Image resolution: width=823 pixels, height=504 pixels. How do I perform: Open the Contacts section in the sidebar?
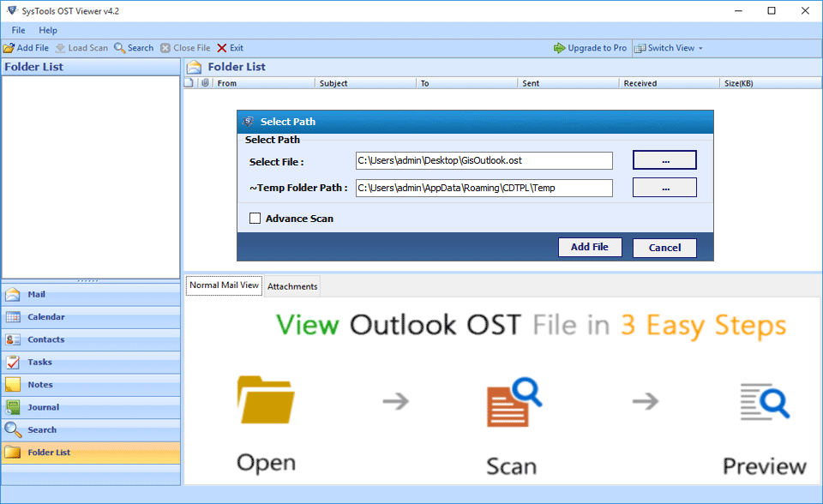pyautogui.click(x=91, y=339)
